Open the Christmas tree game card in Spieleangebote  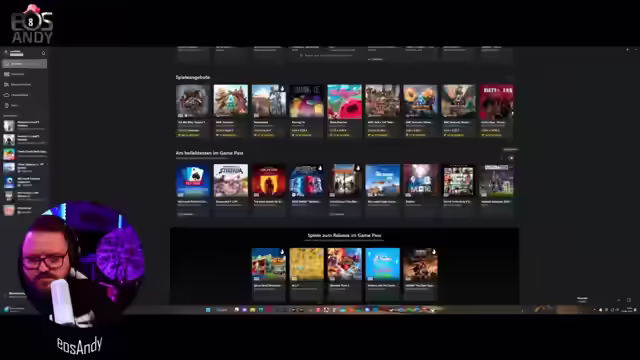click(231, 111)
